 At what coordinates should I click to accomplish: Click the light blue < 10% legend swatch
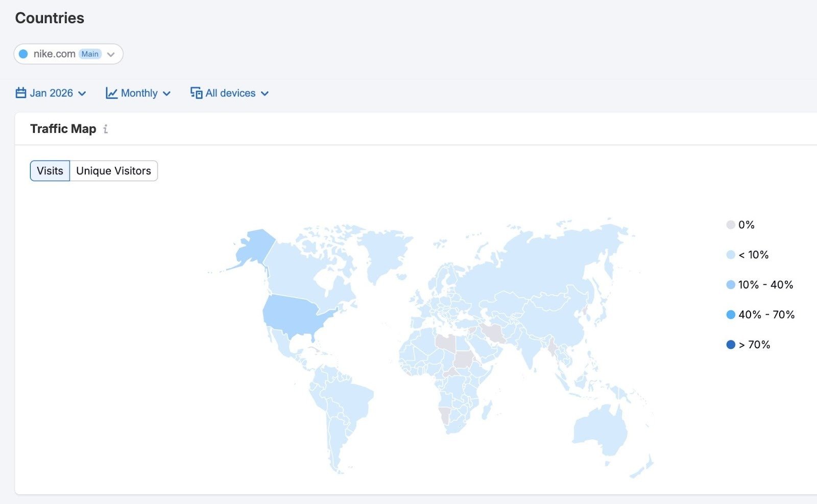(x=730, y=254)
